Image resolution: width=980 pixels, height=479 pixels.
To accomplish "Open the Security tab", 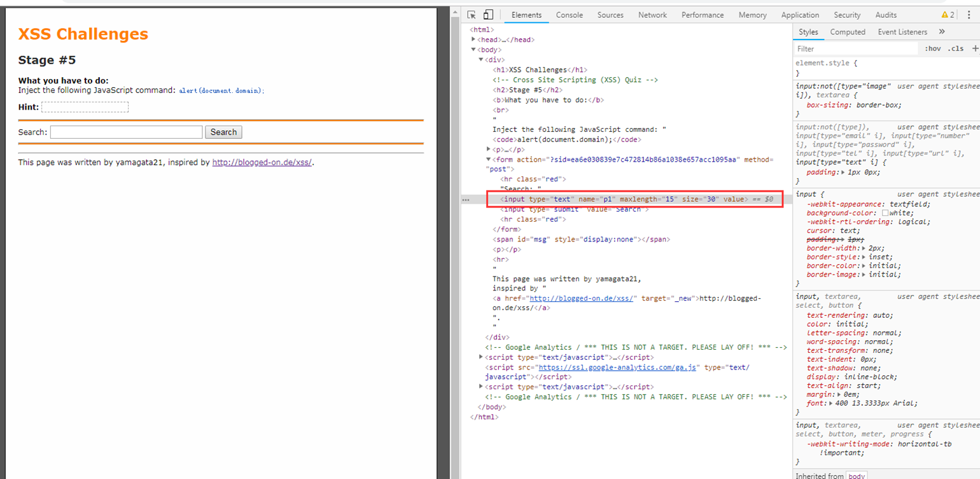I will pyautogui.click(x=847, y=15).
